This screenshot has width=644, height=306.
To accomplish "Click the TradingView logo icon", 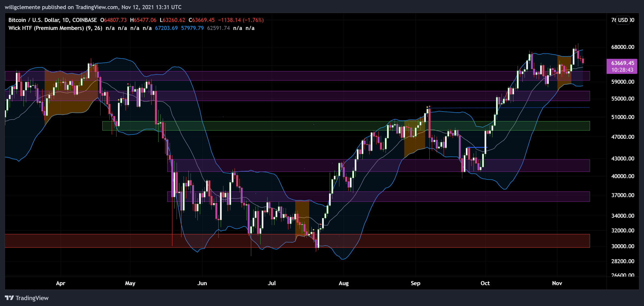I will coord(9,298).
